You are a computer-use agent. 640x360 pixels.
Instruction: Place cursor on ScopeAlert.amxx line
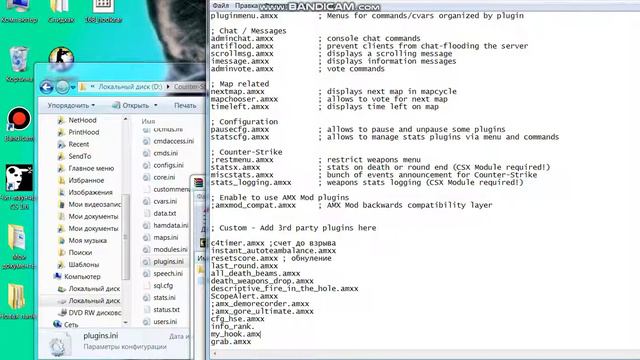[x=244, y=296]
